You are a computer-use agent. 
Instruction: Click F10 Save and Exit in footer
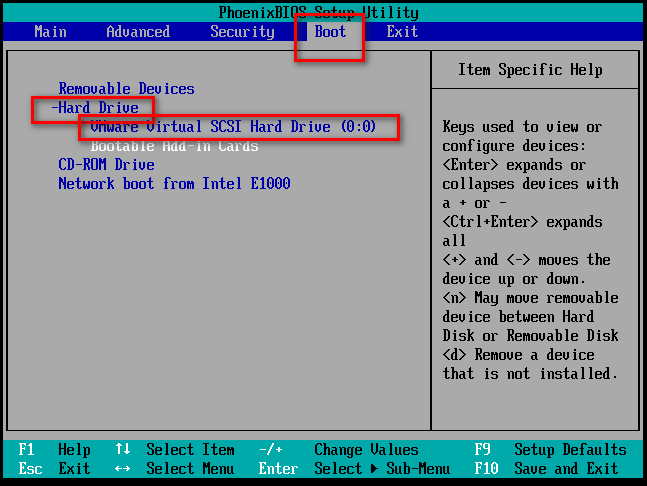tap(546, 469)
